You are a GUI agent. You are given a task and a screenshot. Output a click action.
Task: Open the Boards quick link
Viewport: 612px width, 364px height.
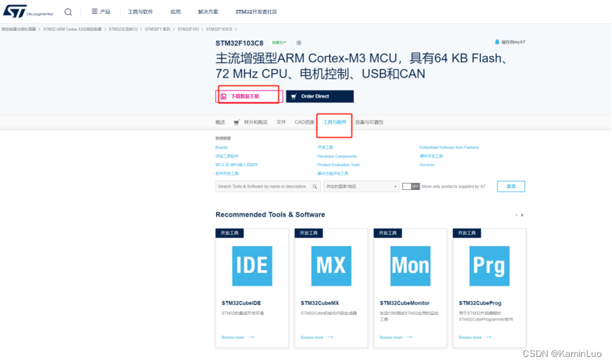pyautogui.click(x=221, y=147)
